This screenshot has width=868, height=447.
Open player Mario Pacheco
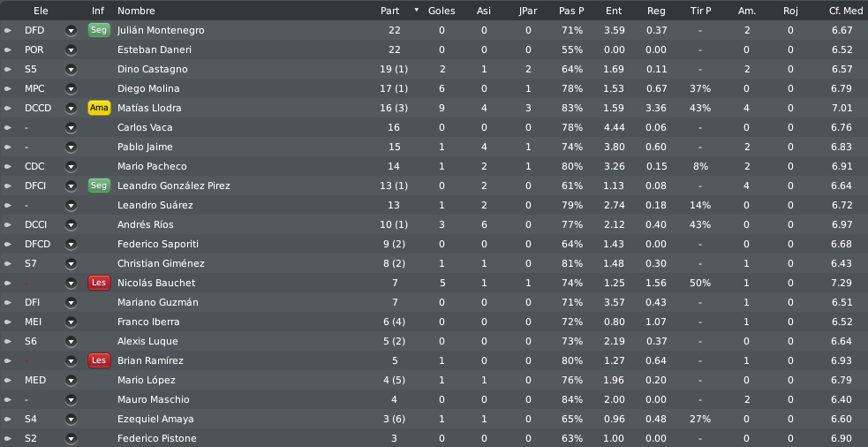[152, 166]
